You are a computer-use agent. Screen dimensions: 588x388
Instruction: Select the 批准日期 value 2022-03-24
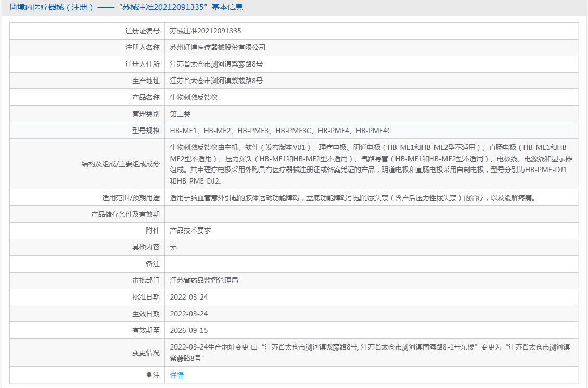pyautogui.click(x=188, y=297)
